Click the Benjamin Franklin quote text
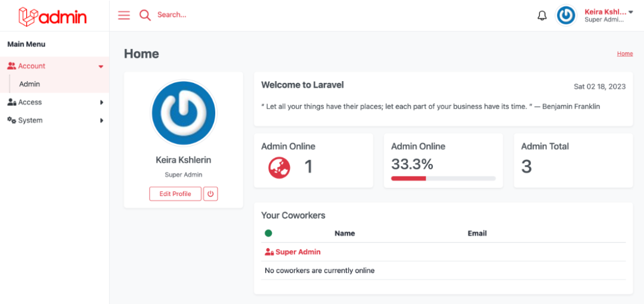Screen dimensions: 644x304 tap(431, 106)
